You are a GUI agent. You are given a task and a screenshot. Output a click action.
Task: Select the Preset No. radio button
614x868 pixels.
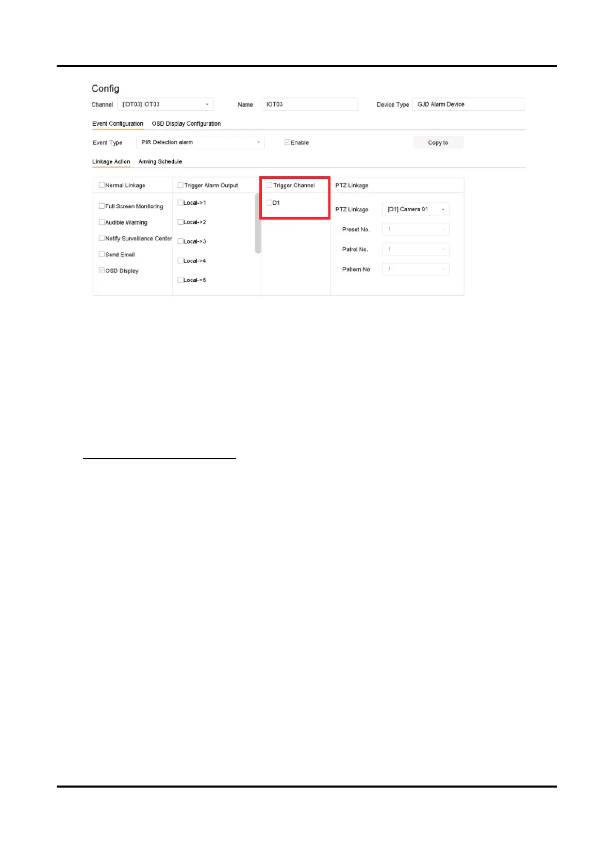tap(339, 229)
